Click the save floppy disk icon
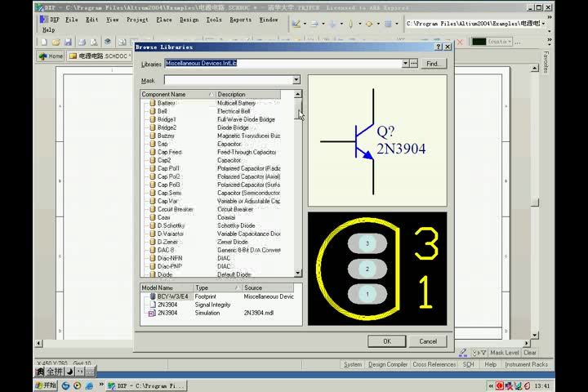 (x=68, y=42)
